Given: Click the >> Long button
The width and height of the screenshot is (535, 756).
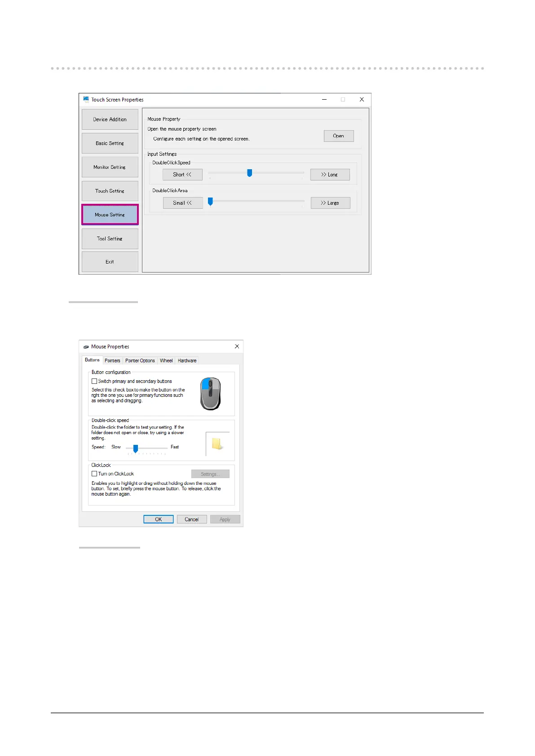Looking at the screenshot, I should click(330, 175).
